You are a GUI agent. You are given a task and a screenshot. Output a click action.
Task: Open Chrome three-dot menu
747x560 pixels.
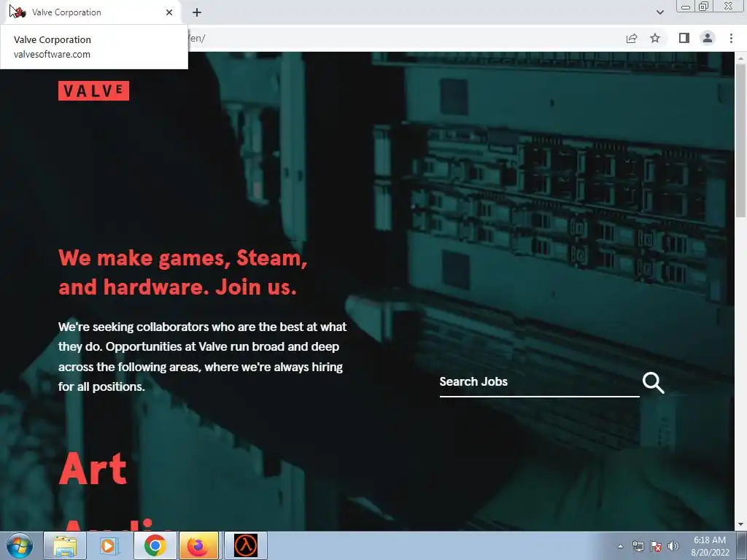click(x=731, y=38)
